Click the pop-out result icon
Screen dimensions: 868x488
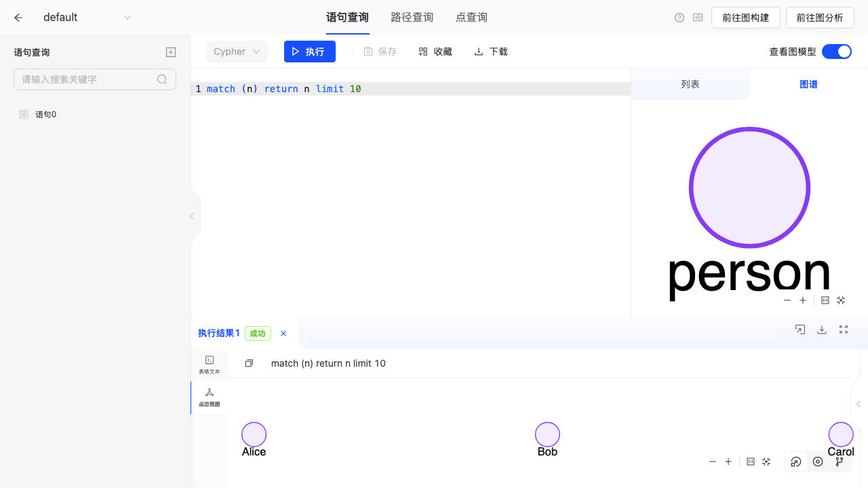800,329
